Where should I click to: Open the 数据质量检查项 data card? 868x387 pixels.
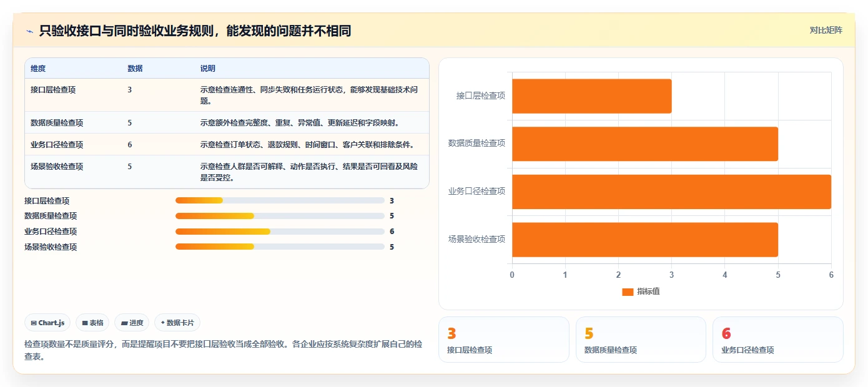coord(641,340)
